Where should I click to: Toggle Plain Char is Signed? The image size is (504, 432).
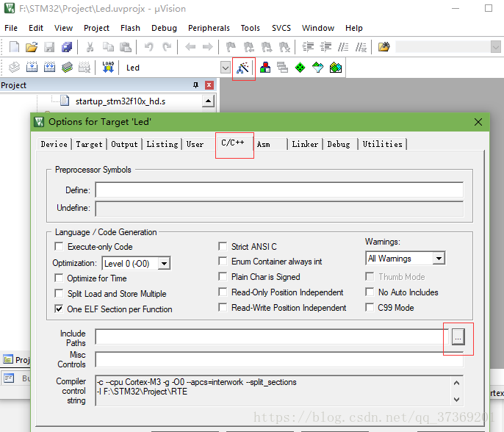223,277
